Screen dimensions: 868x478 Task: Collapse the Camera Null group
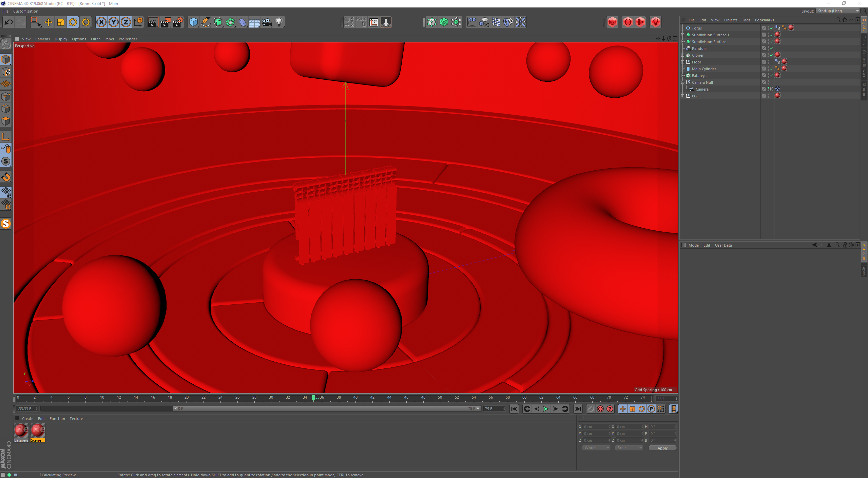683,82
